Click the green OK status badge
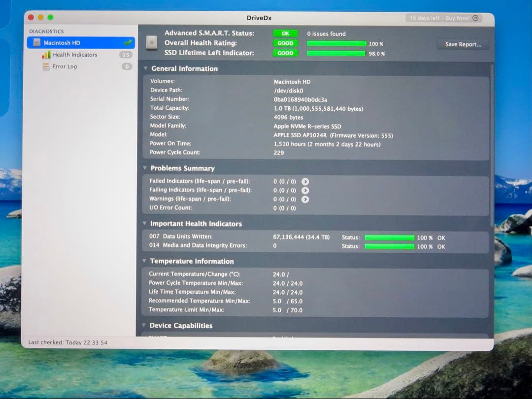This screenshot has height=399, width=532. 285,33
